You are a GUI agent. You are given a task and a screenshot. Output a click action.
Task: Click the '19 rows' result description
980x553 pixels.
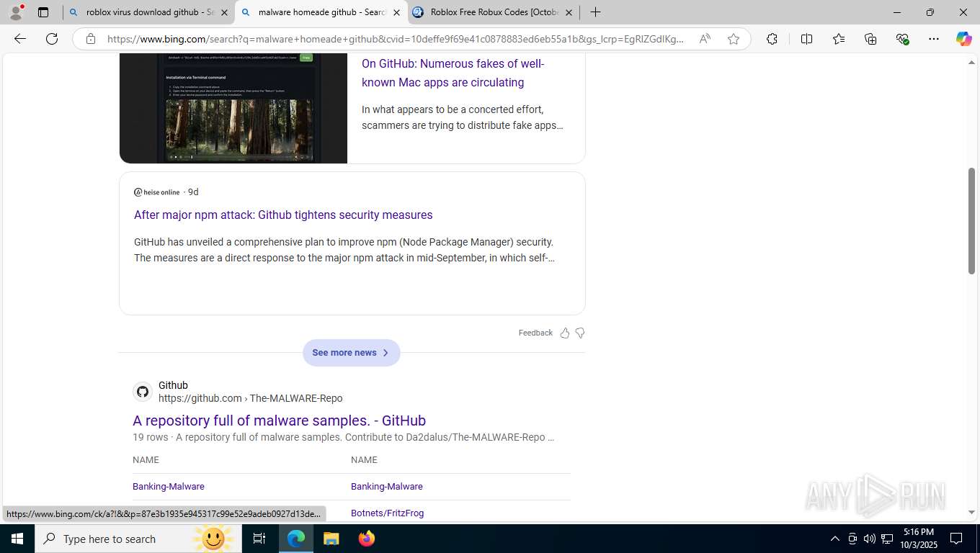coord(344,437)
